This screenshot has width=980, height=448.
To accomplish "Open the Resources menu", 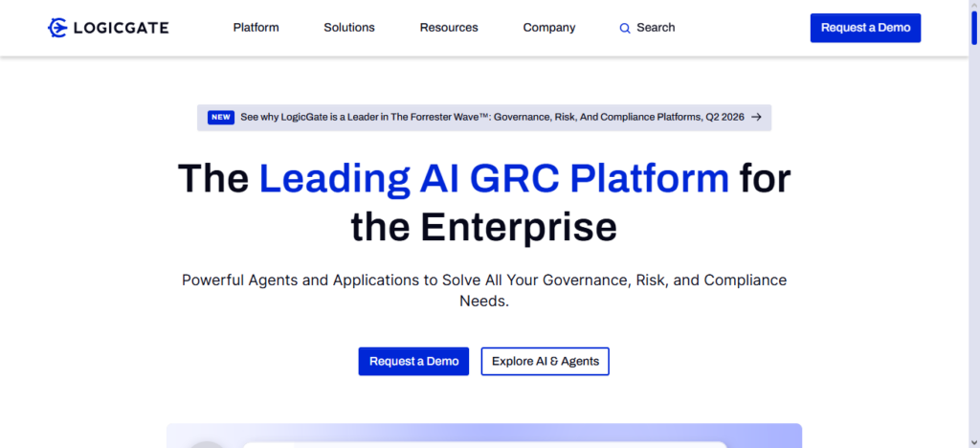I will pyautogui.click(x=449, y=28).
